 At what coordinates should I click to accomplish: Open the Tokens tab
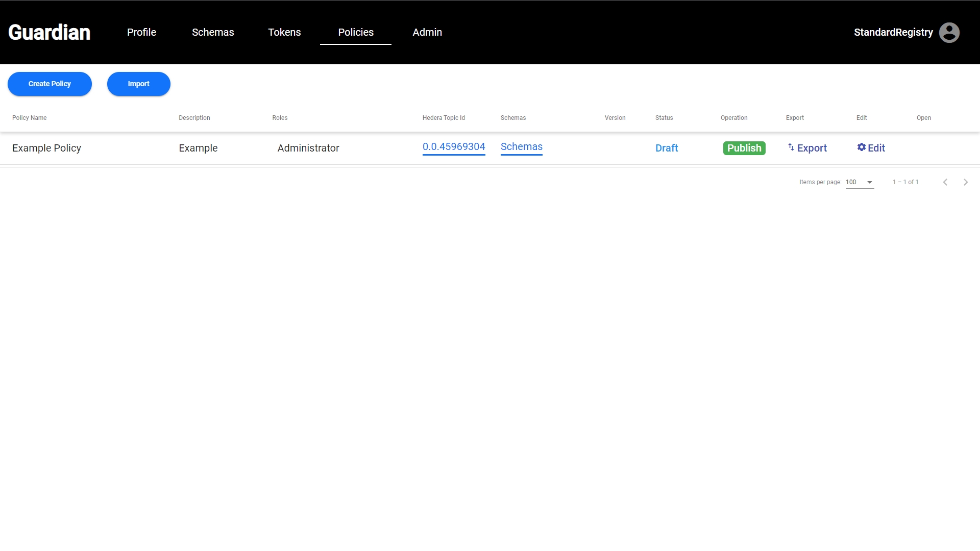tap(284, 32)
